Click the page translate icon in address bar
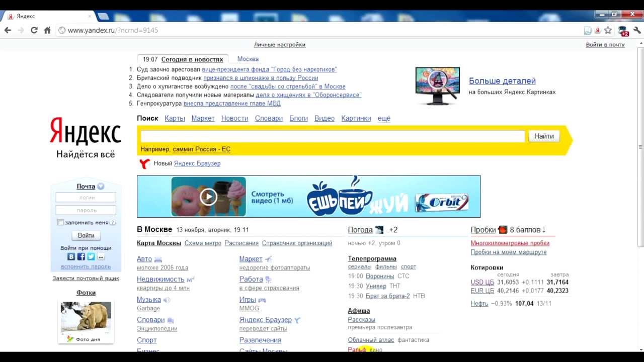Image resolution: width=644 pixels, height=362 pixels. (588, 30)
